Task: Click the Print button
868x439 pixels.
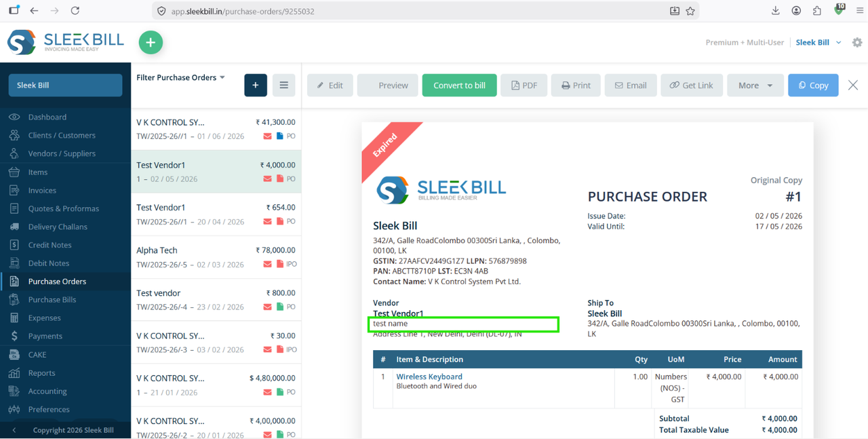Action: tap(576, 85)
